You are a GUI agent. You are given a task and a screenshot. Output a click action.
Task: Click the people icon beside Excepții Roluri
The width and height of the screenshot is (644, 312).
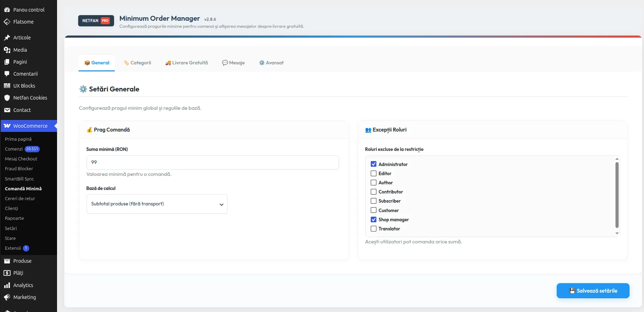point(368,130)
